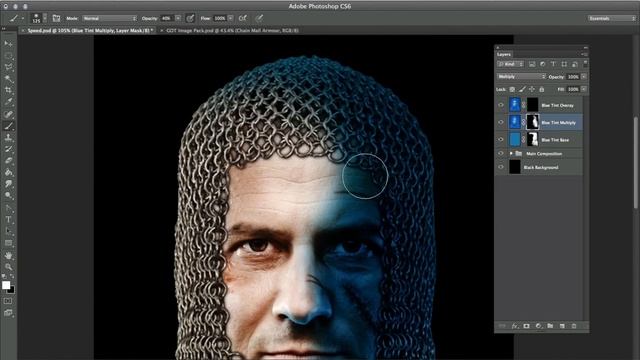Screen dimensions: 640x360
Task: Swap foreground and background colors
Action: tap(12, 277)
